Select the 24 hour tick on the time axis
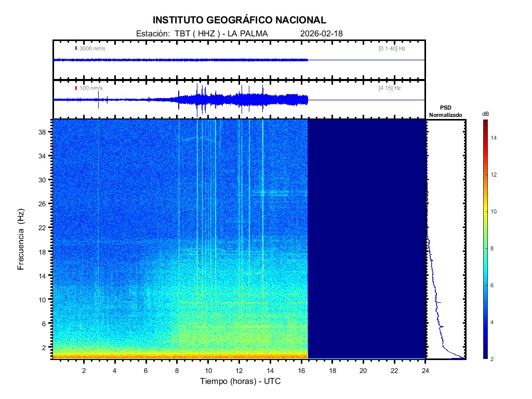The image size is (532, 399). coord(425,370)
